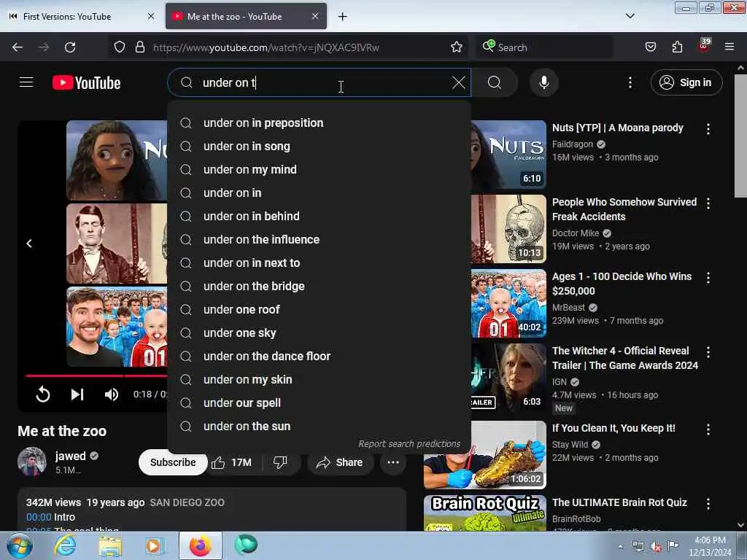The image size is (747, 560).
Task: Pick suggestion under on the influence
Action: 320,239
